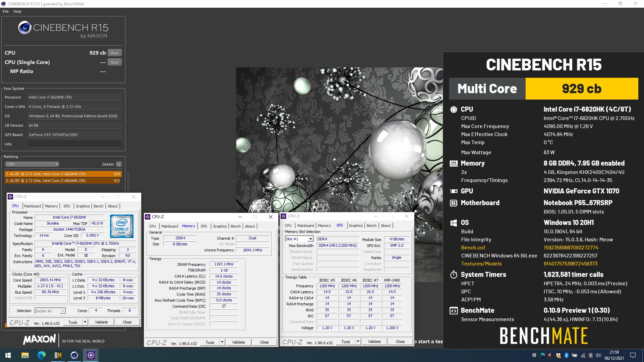Image resolution: width=644 pixels, height=362 pixels.
Task: Click the Info input field
Action: [x=74, y=144]
